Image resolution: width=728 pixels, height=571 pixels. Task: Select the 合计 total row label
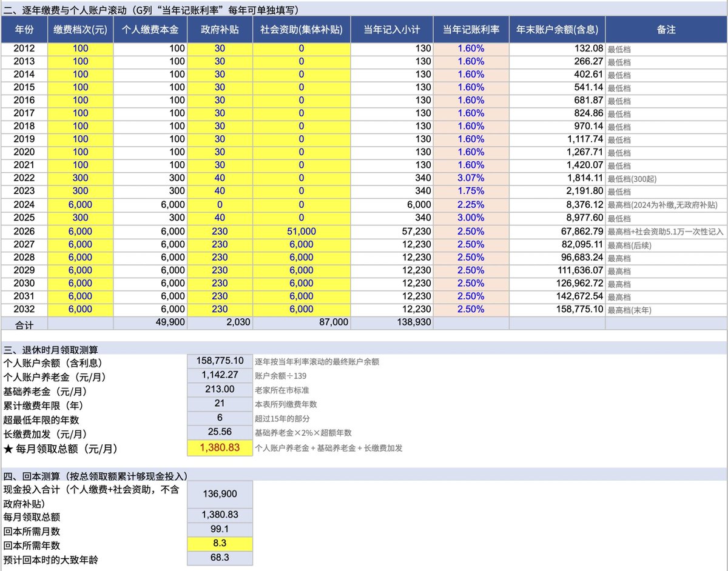point(24,324)
